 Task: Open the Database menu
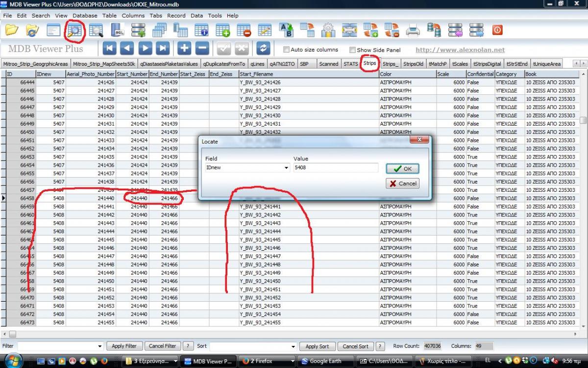point(85,15)
